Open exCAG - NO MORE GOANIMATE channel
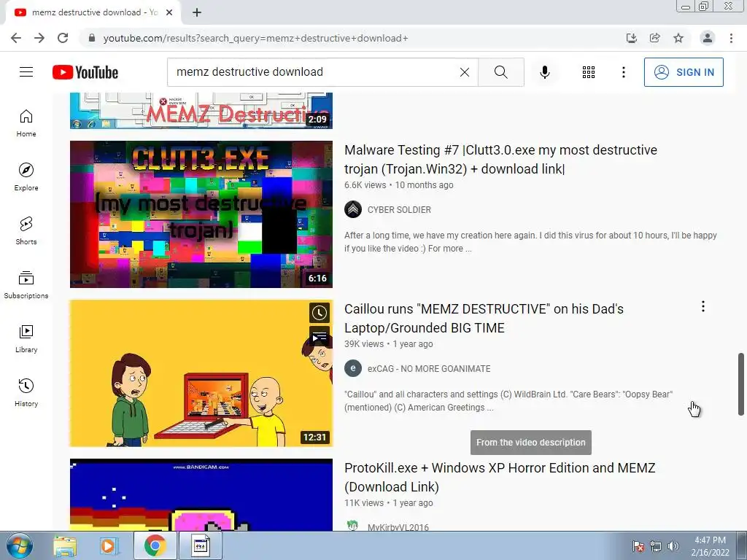Viewport: 747px width, 560px height. click(x=429, y=369)
